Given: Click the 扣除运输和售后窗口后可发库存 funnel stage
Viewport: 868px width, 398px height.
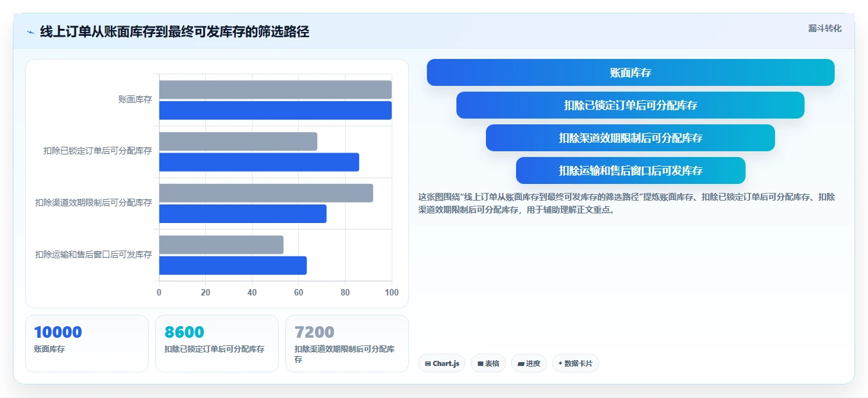Looking at the screenshot, I should (x=631, y=170).
